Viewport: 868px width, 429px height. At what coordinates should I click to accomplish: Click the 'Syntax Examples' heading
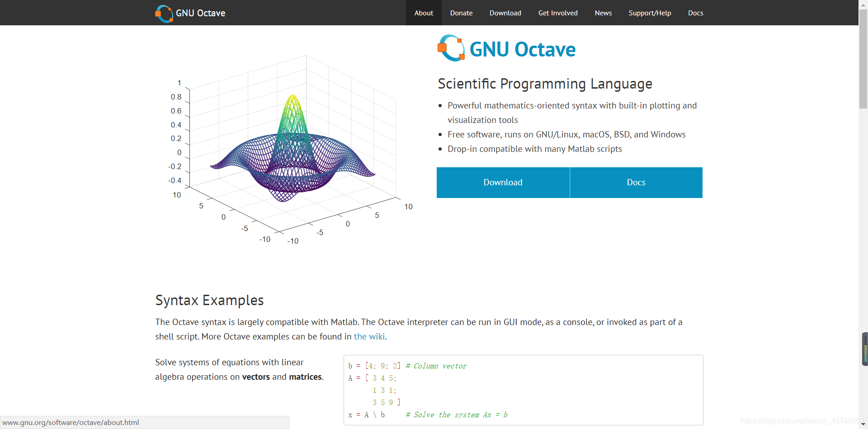209,300
